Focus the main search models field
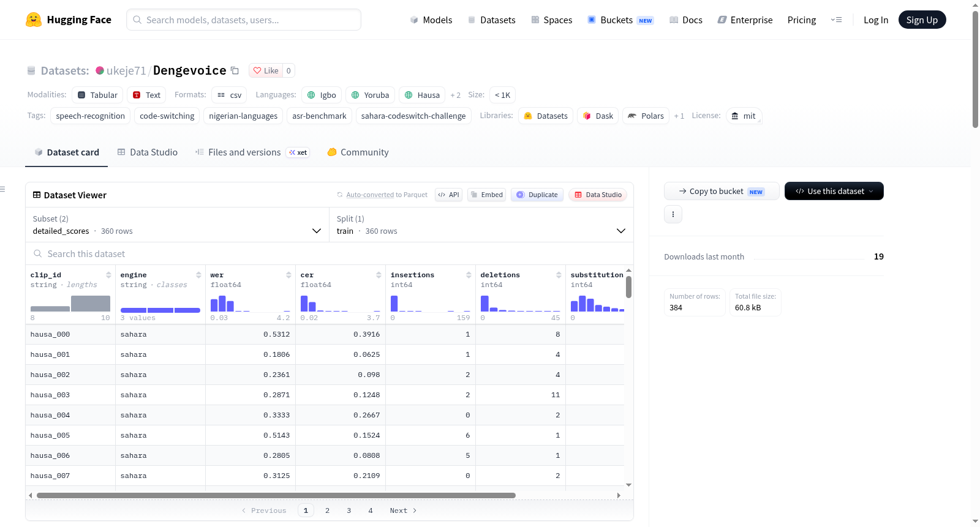Viewport: 980px width, 527px height. [x=244, y=20]
